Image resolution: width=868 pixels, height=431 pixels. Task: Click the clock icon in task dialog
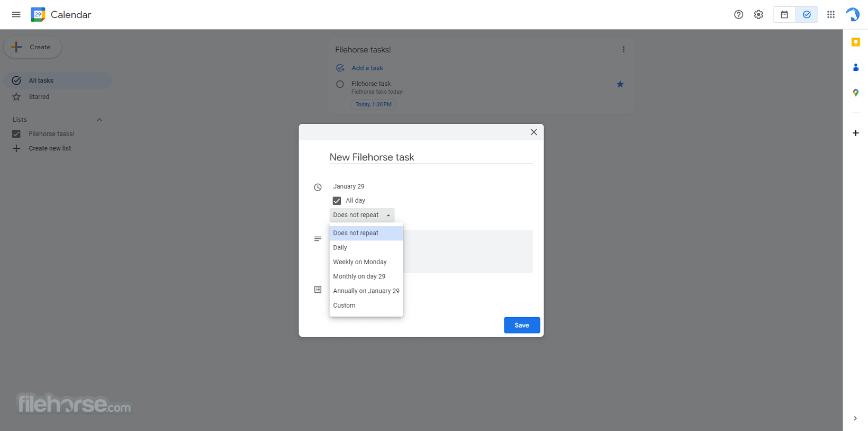318,187
